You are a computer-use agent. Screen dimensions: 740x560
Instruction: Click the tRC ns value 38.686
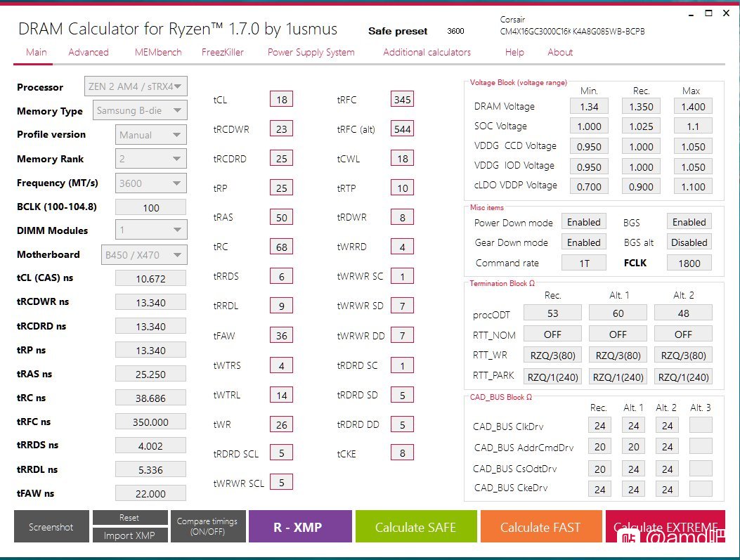[150, 398]
